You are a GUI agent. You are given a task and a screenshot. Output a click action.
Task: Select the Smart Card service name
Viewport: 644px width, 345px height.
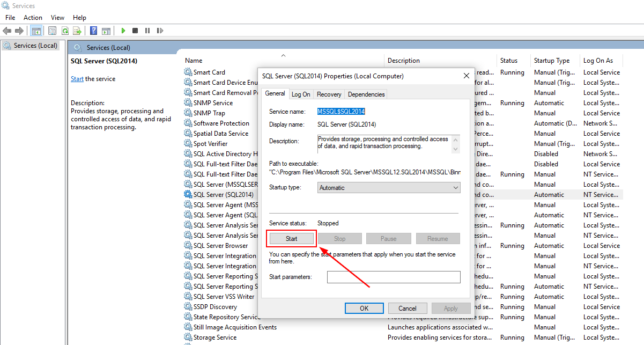[209, 72]
